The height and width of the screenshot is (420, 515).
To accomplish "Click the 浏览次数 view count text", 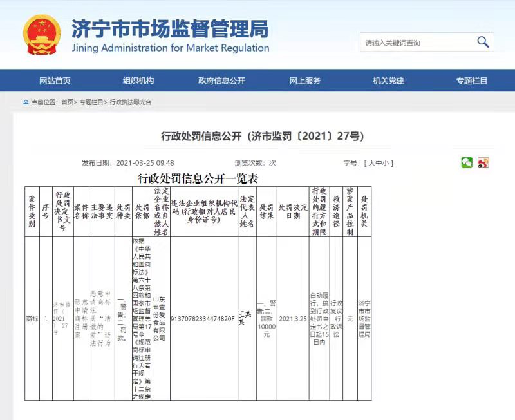I will pyautogui.click(x=255, y=163).
